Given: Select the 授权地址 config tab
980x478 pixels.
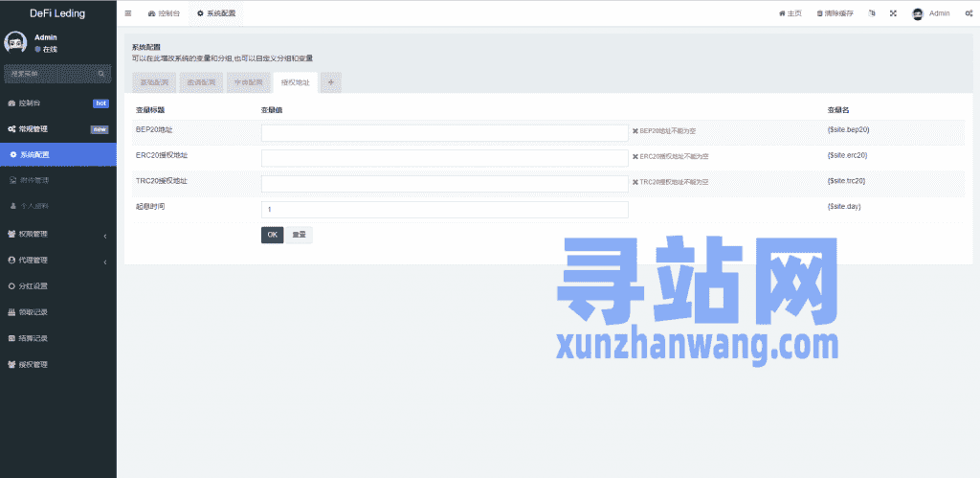Looking at the screenshot, I should pos(295,82).
